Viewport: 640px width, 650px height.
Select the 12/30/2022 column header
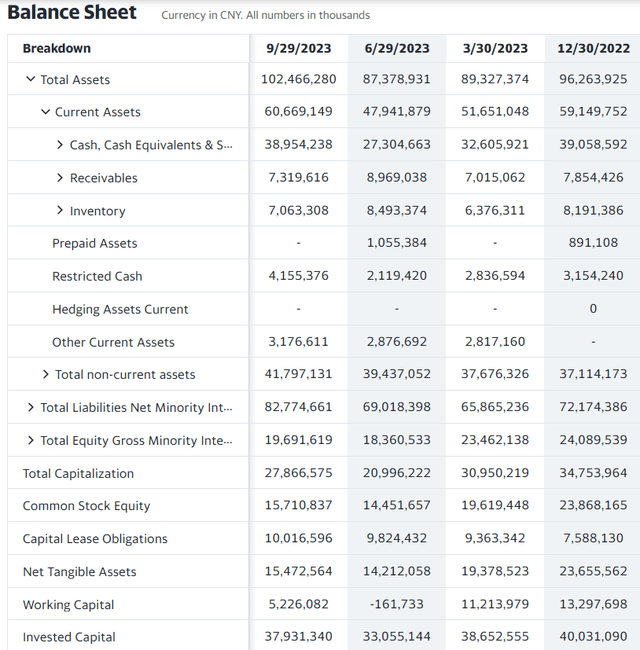[594, 49]
